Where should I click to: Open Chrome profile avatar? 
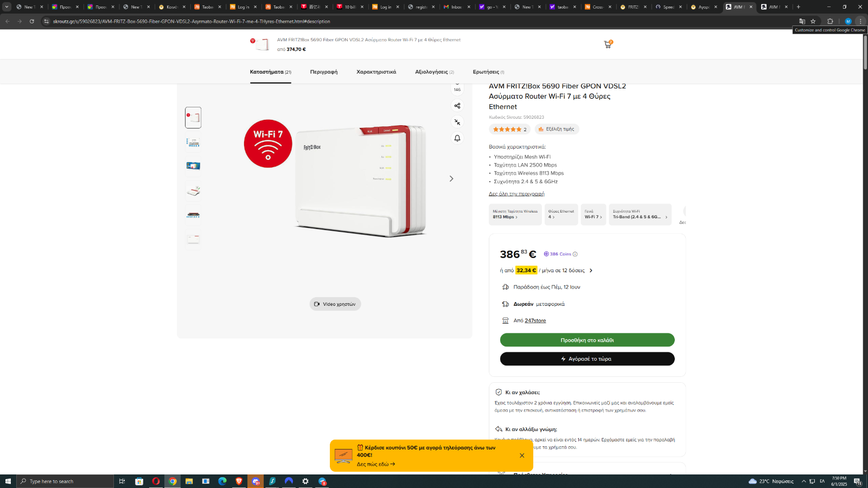(848, 21)
